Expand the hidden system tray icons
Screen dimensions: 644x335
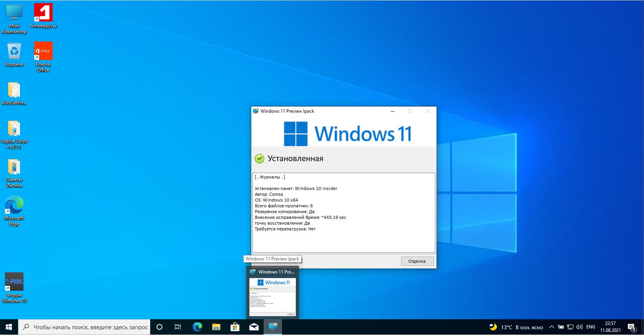[x=551, y=327]
